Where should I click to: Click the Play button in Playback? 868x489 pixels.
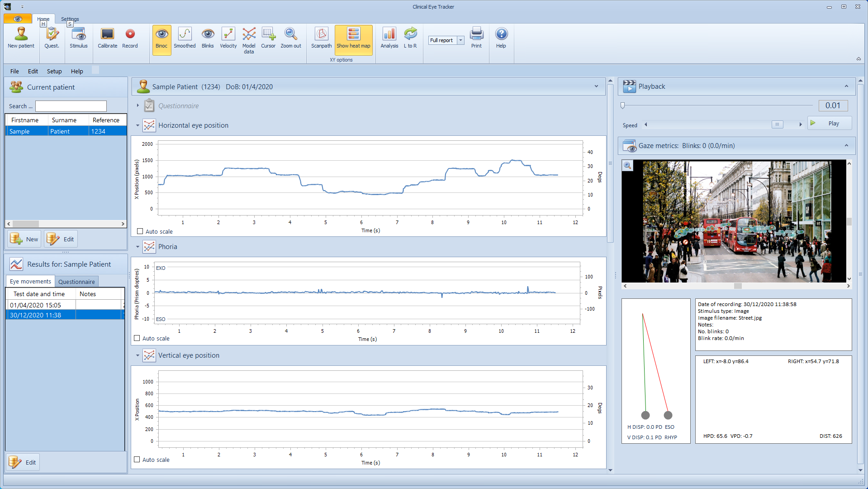830,124
